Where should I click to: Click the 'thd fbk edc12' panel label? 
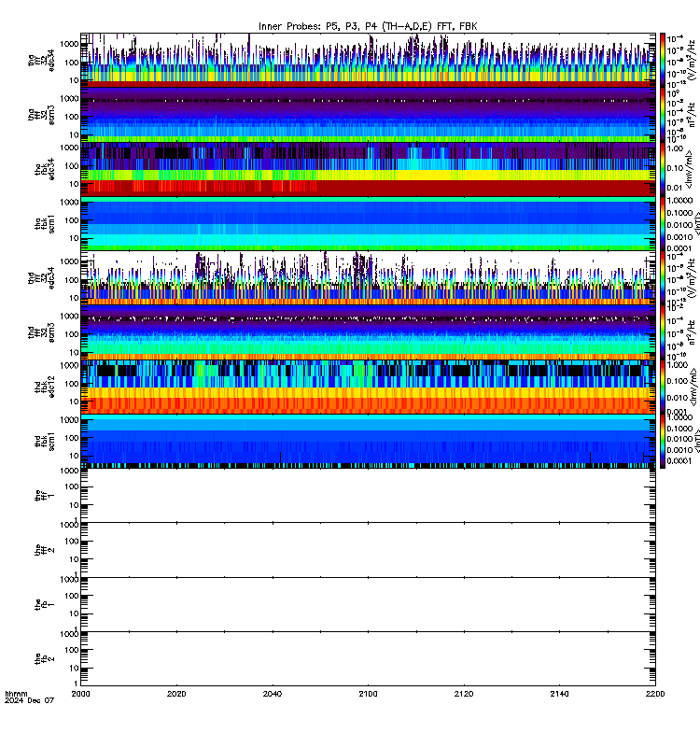(45, 388)
